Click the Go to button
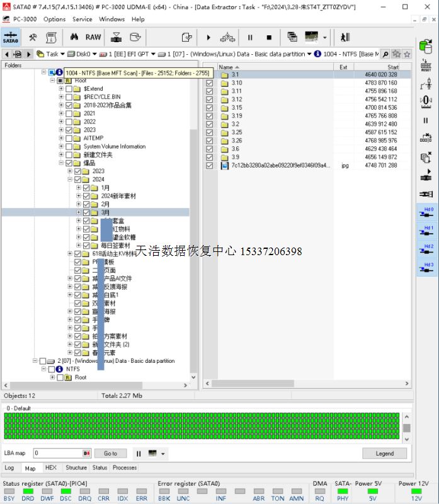The image size is (439, 504). point(110,454)
